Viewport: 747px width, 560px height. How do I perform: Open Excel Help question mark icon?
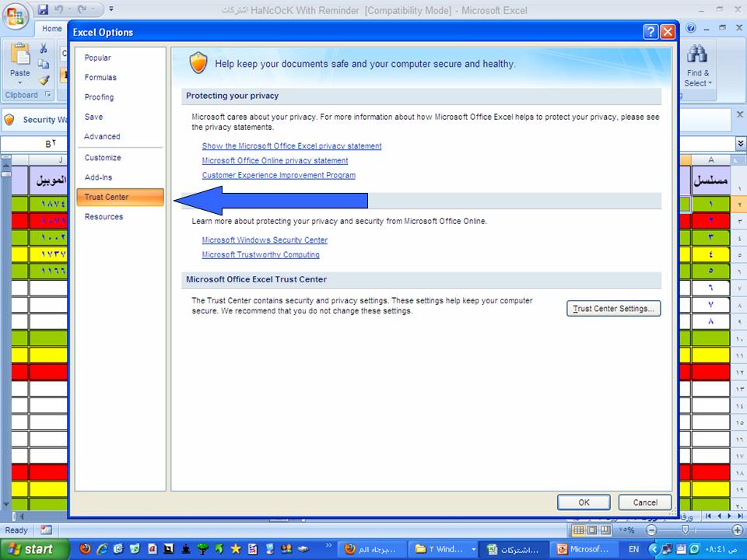[x=691, y=28]
